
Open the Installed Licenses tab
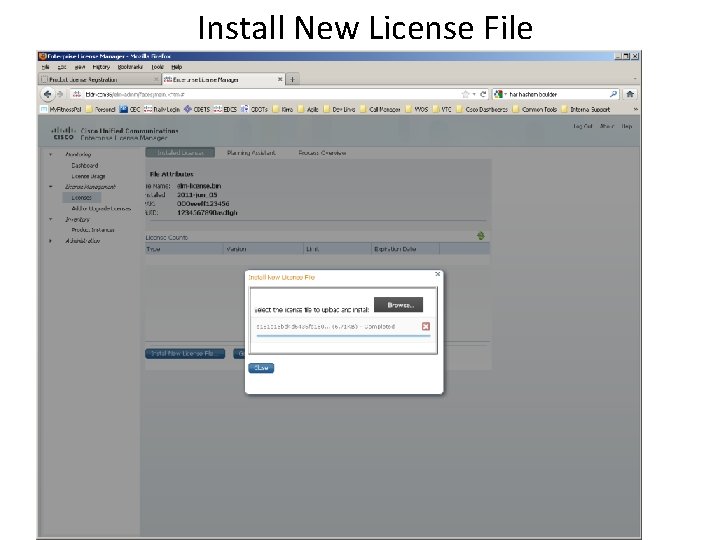point(180,152)
